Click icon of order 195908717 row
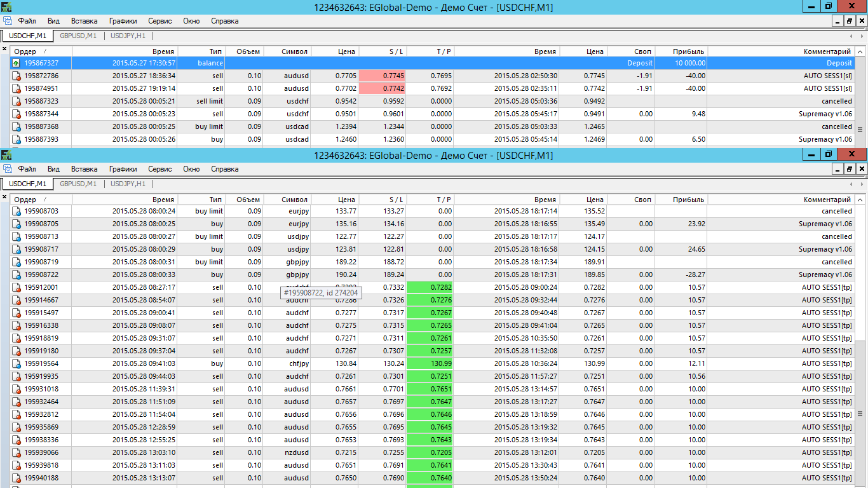The width and height of the screenshot is (868, 488). pyautogui.click(x=17, y=249)
